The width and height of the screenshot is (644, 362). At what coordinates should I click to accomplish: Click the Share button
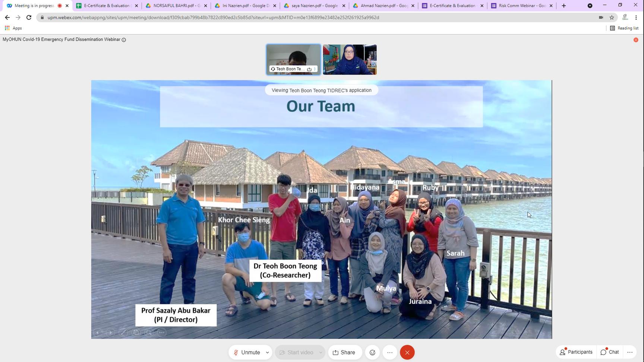click(x=344, y=352)
